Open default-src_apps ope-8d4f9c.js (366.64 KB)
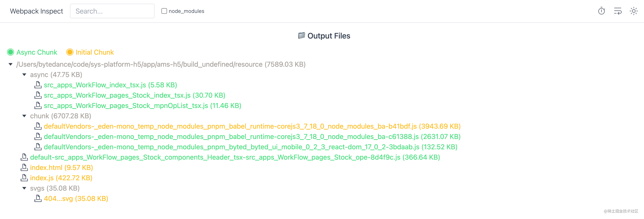The width and height of the screenshot is (644, 219). pyautogui.click(x=235, y=157)
